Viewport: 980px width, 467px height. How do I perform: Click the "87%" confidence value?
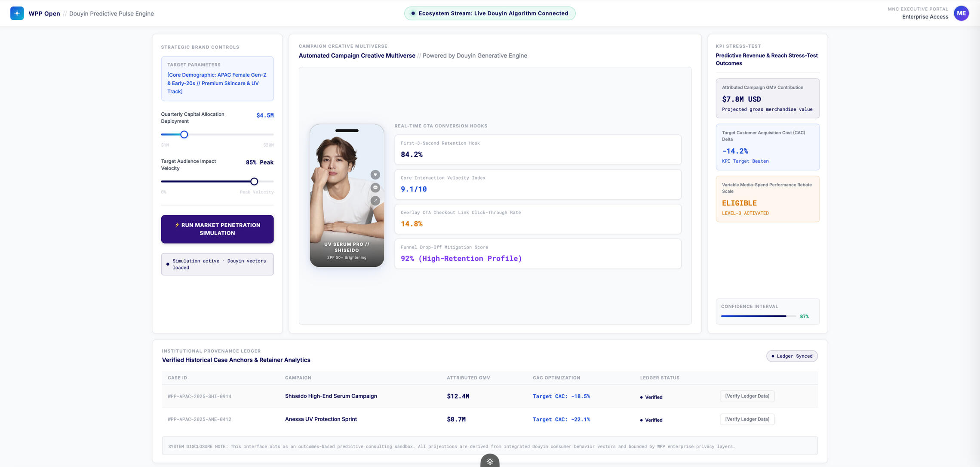[x=804, y=316]
